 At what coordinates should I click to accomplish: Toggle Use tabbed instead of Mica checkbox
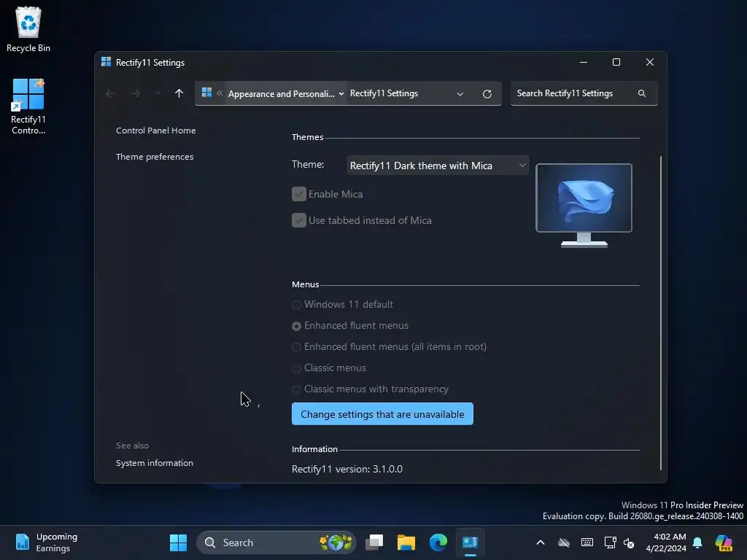tap(298, 220)
